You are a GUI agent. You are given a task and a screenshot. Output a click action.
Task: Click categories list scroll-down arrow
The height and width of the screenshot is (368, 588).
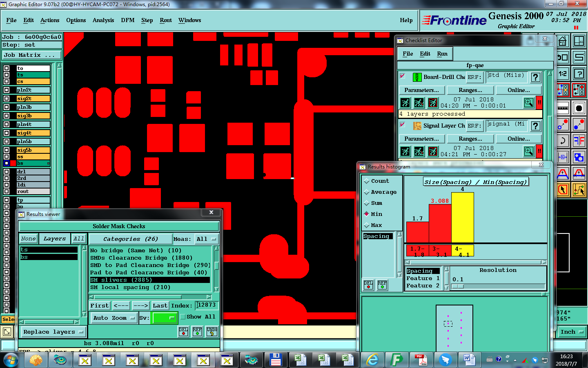[216, 289]
